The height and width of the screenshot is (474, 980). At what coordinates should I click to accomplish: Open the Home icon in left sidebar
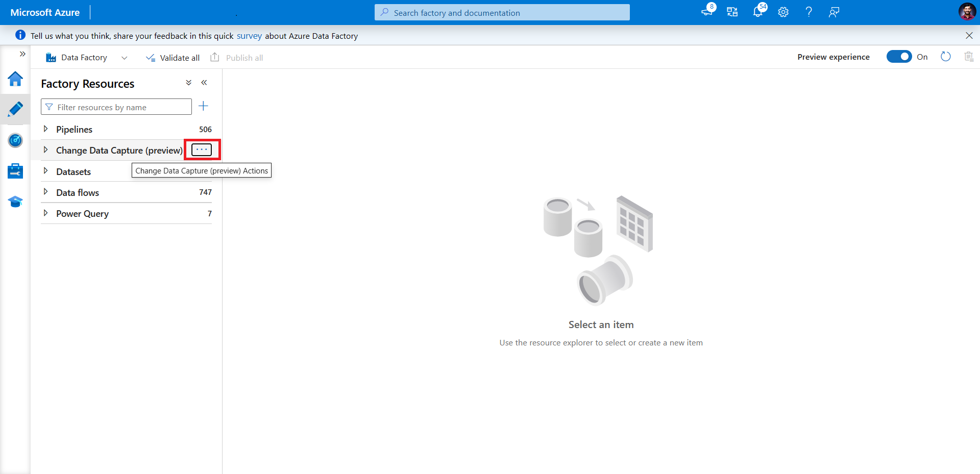click(x=15, y=79)
